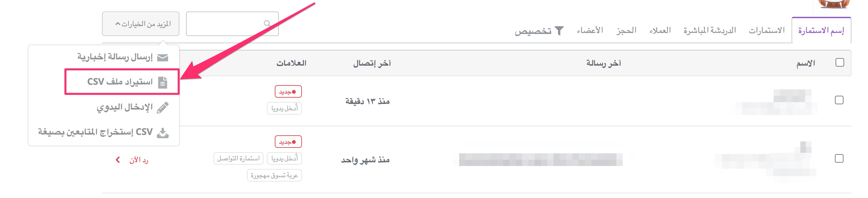Click the download icon for CSV export
The width and height of the screenshot is (868, 198).
(163, 132)
